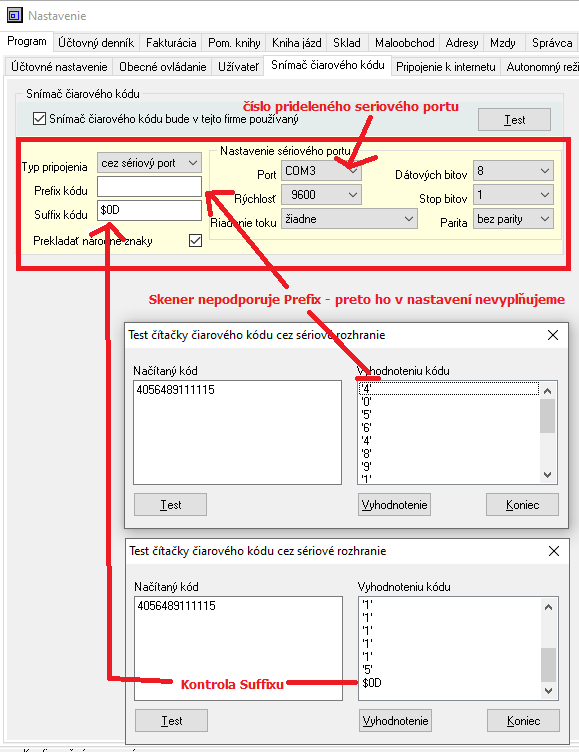Click the Test button beside the checkbox
579x752 pixels.
514,119
